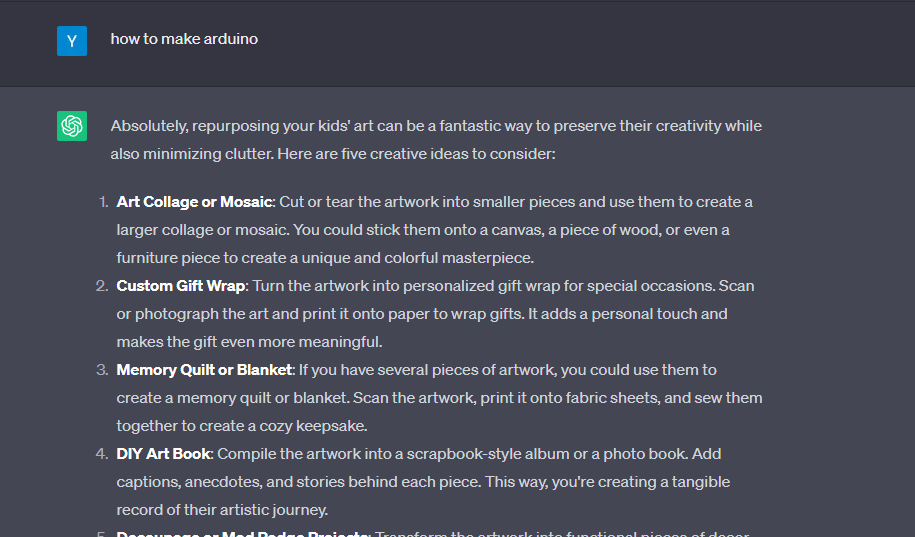Click the 'Custom Gift Wrap' bold heading
This screenshot has height=537, width=915.
(180, 286)
